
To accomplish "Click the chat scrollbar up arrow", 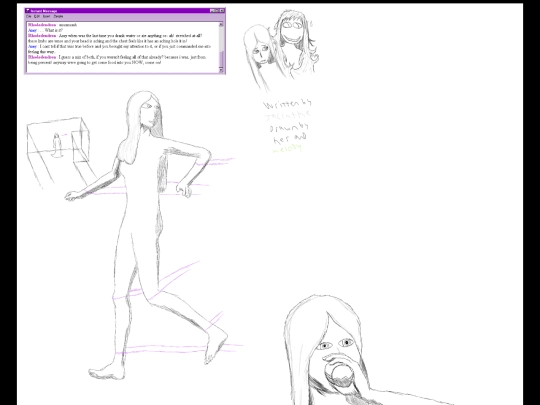I will 221,24.
